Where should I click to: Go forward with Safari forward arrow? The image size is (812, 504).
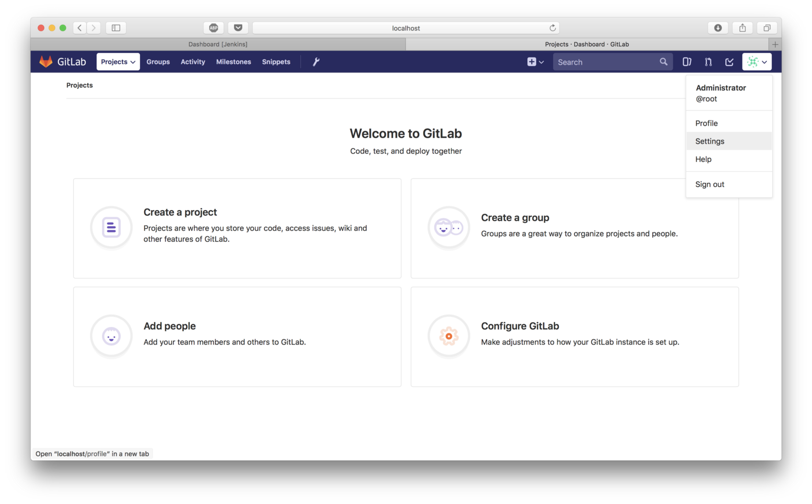click(x=93, y=28)
